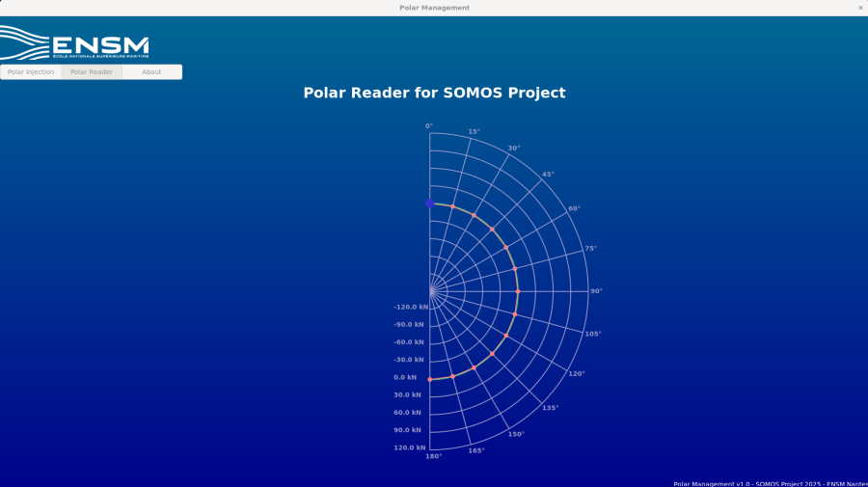Switch to the Polar Injection tab

(x=31, y=72)
